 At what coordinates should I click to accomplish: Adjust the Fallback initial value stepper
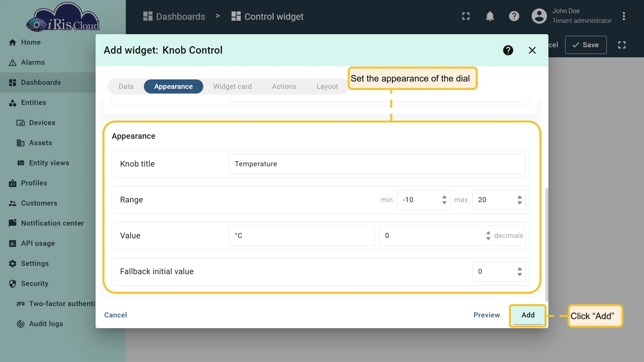click(520, 271)
